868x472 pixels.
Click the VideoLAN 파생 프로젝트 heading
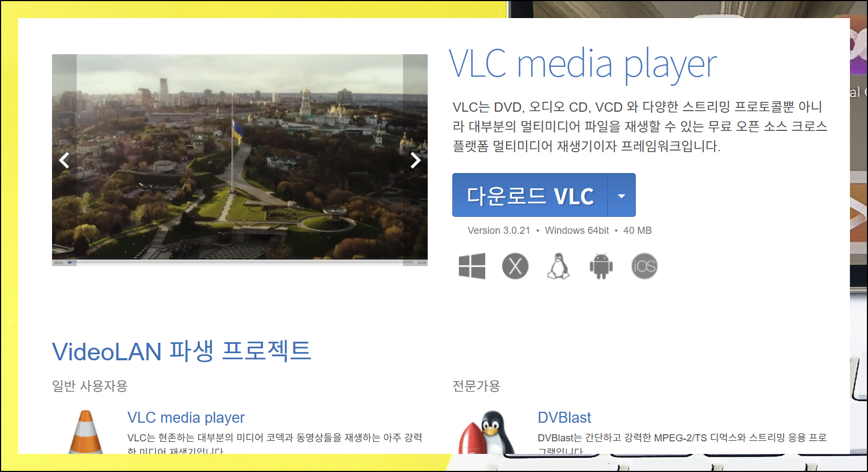tap(182, 351)
